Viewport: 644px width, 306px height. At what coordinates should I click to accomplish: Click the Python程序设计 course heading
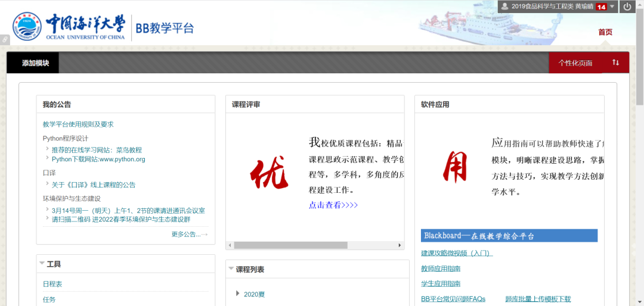66,138
